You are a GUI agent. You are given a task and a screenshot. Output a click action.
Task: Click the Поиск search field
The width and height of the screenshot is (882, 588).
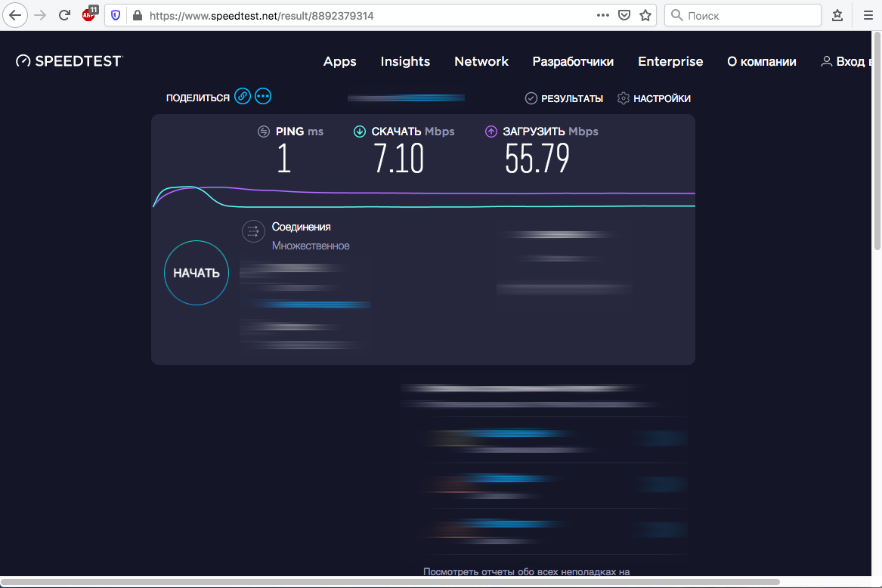[x=742, y=15]
